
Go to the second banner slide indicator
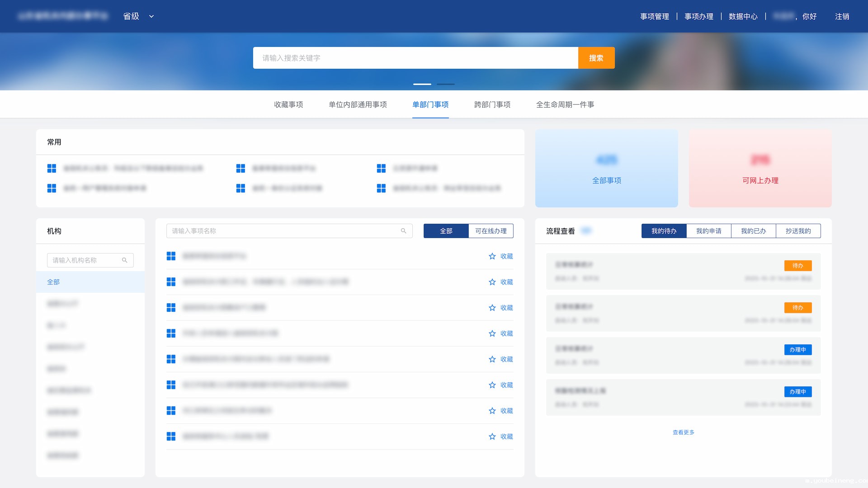[445, 84]
